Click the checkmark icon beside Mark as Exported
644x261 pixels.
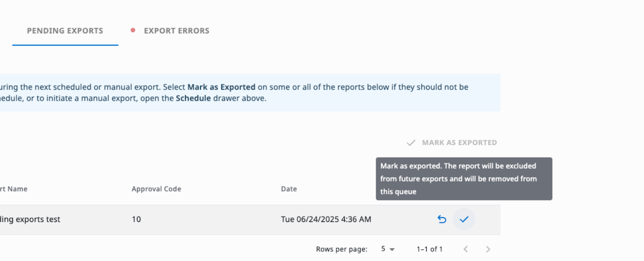tap(411, 143)
